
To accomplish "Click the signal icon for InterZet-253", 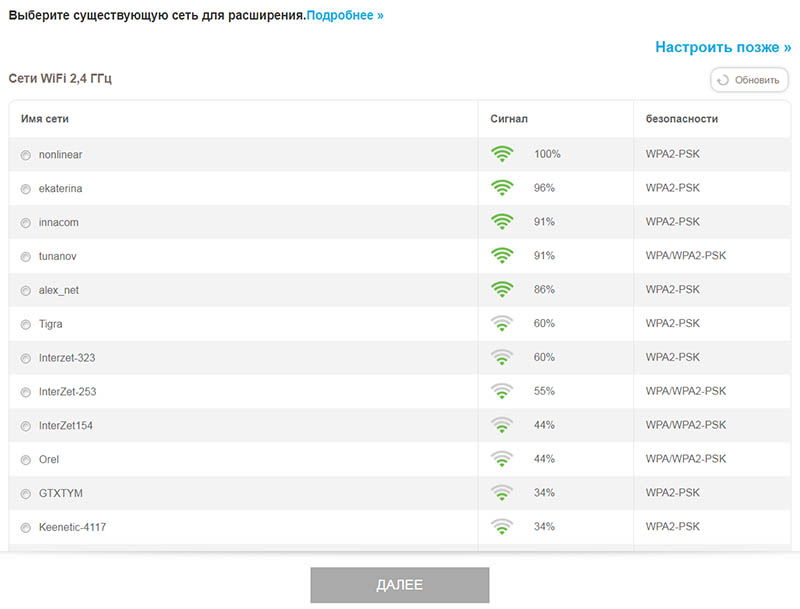I will coord(502,391).
